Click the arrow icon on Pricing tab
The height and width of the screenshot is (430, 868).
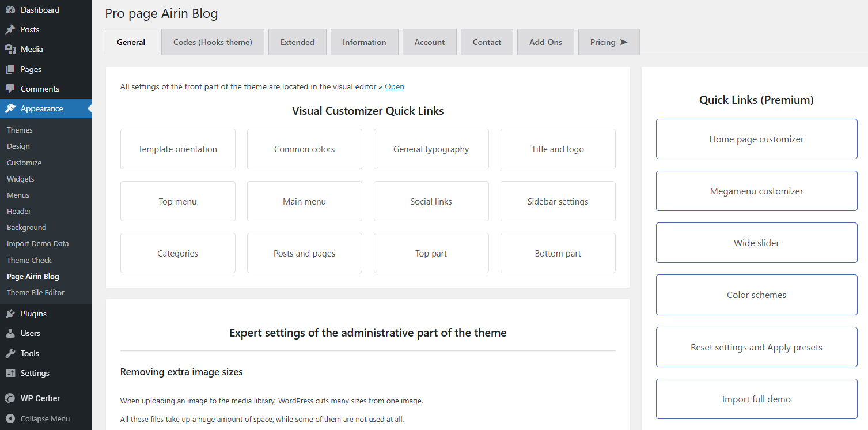tap(623, 42)
